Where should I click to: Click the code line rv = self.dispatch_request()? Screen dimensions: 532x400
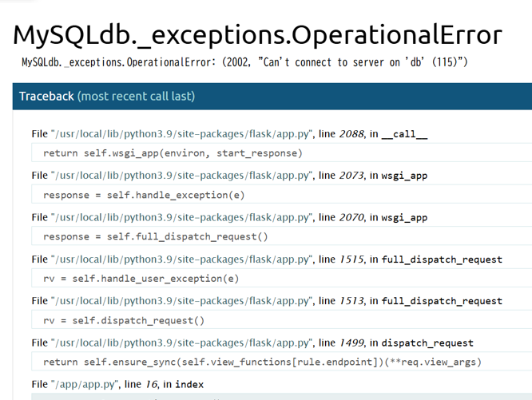pyautogui.click(x=124, y=321)
